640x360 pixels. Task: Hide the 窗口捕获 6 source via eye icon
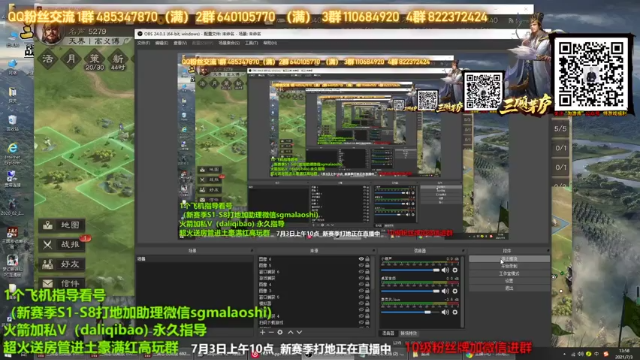coord(361,271)
